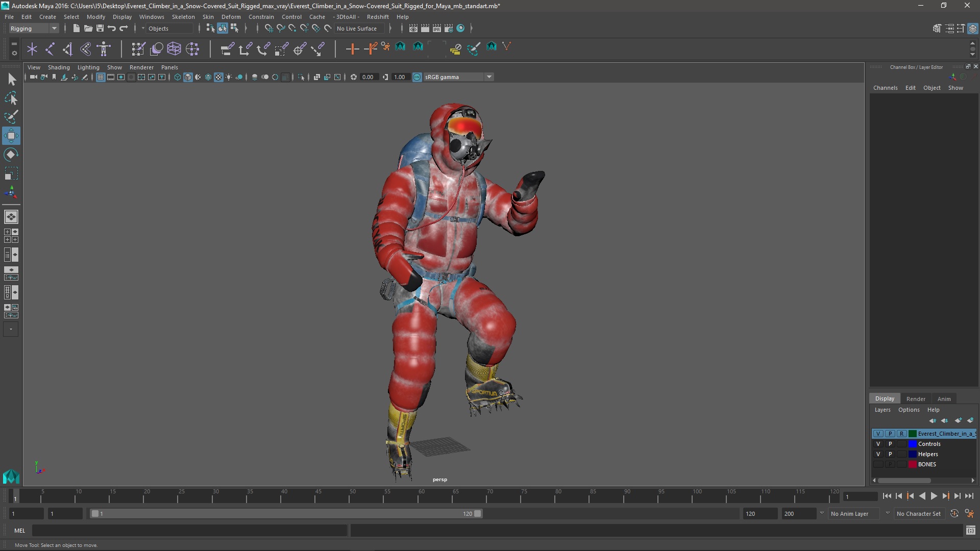Click the Set Key orange plus icon
This screenshot has height=551, width=980.
coord(352,49)
